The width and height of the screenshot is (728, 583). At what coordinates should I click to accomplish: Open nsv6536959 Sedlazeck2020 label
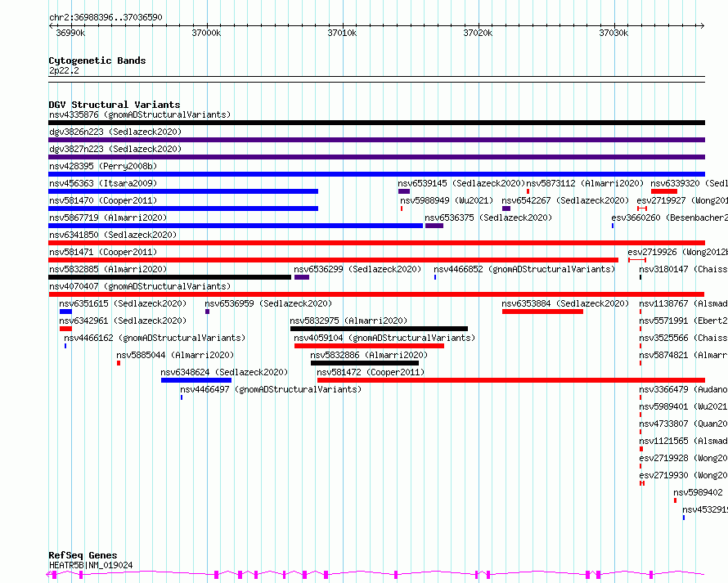(x=268, y=303)
